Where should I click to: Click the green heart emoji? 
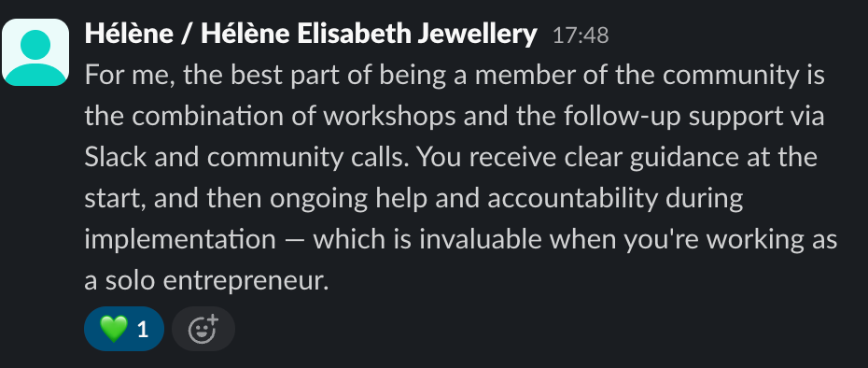[114, 329]
